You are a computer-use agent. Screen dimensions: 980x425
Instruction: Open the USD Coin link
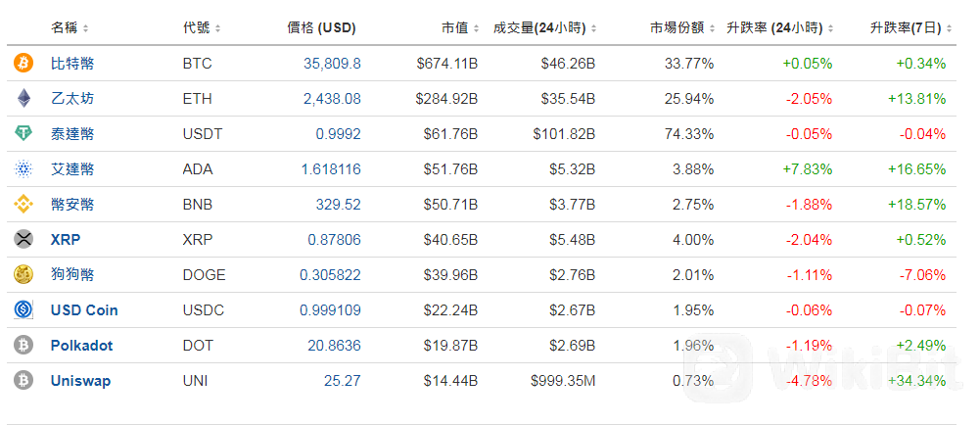[84, 310]
